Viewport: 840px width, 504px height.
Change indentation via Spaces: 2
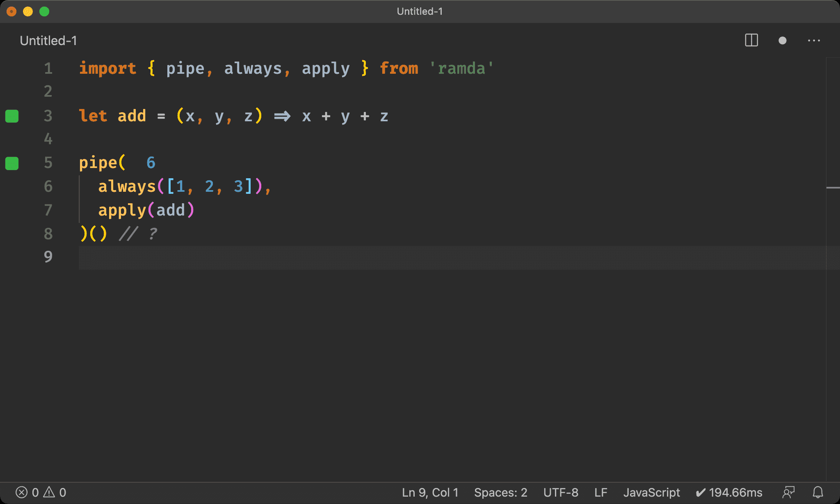tap(501, 492)
